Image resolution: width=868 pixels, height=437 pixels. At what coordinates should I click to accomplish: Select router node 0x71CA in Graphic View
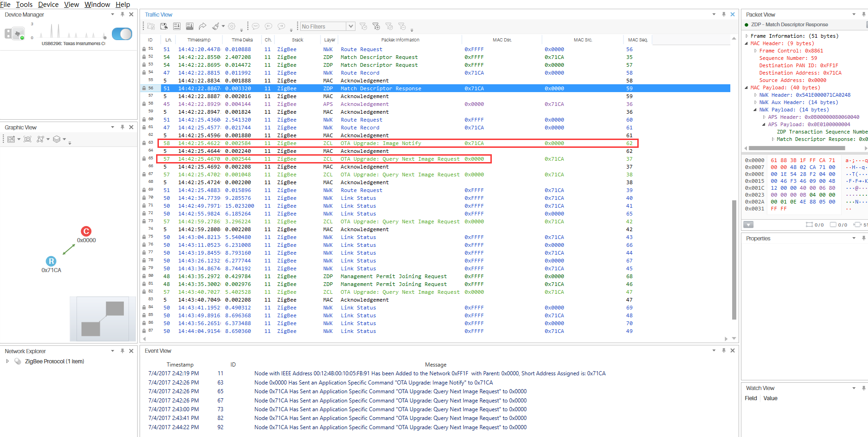51,261
